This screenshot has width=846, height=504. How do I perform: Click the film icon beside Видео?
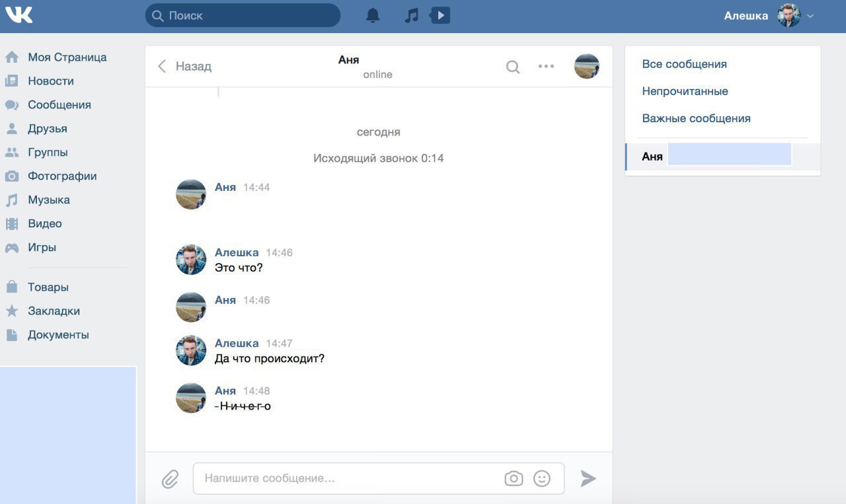pyautogui.click(x=12, y=224)
